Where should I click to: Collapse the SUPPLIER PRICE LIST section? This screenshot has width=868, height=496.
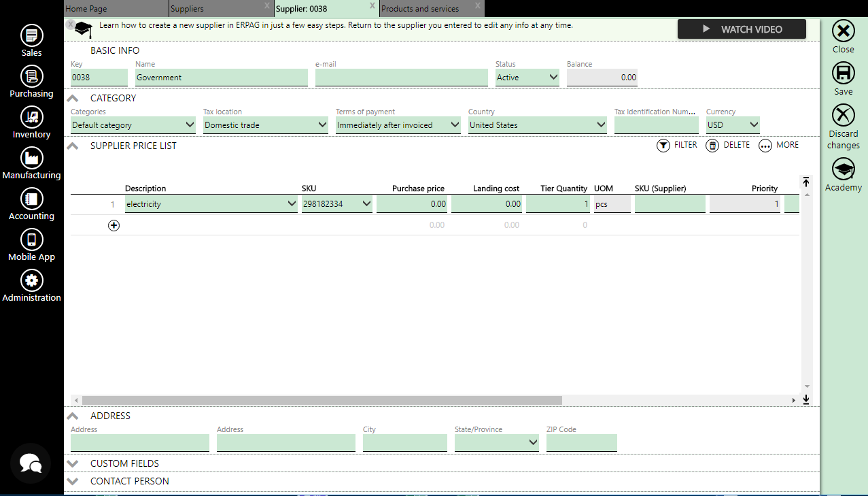tap(73, 146)
